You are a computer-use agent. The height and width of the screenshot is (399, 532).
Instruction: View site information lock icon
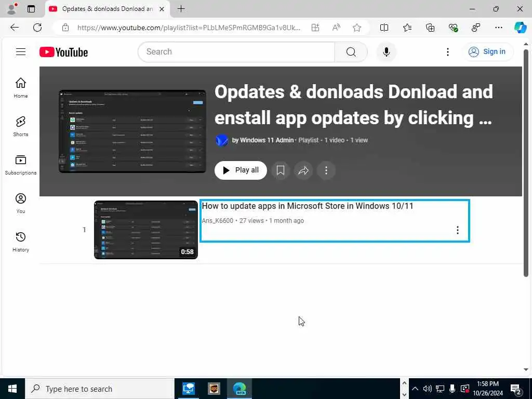pos(65,28)
